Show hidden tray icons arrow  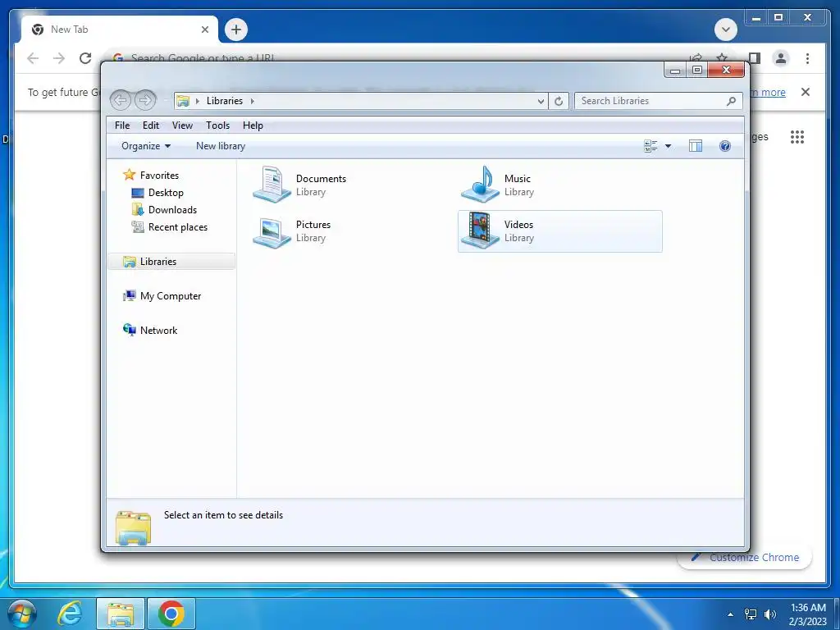[730, 614]
